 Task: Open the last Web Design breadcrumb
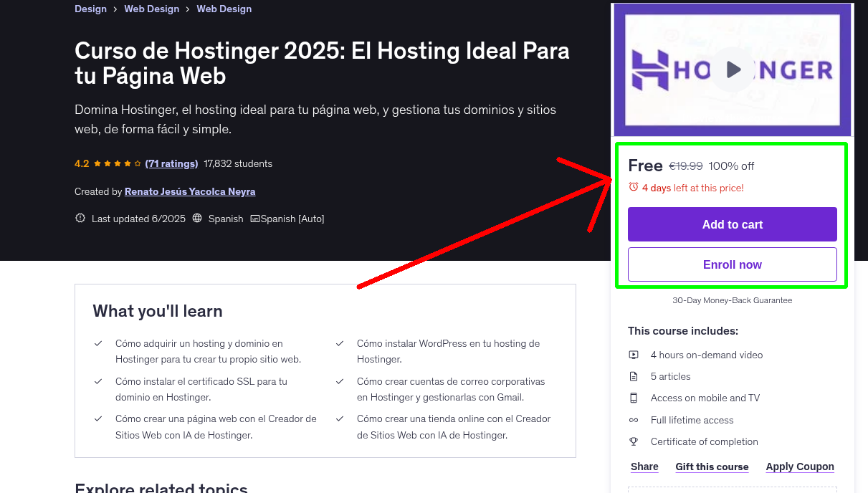click(x=224, y=9)
